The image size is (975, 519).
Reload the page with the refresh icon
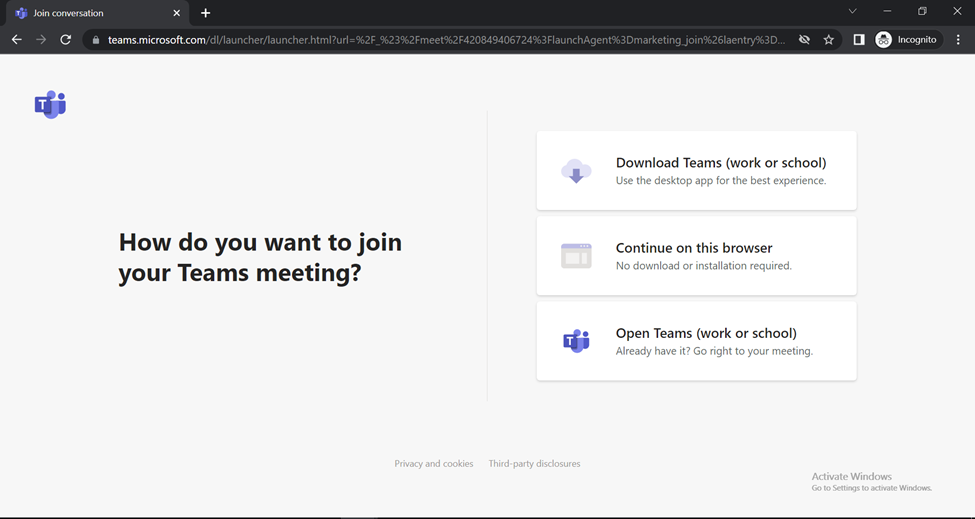(x=65, y=40)
